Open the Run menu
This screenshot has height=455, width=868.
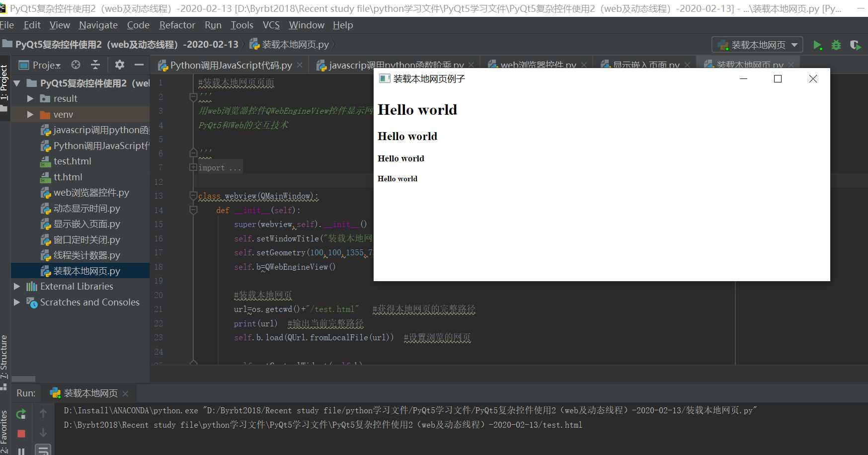213,25
